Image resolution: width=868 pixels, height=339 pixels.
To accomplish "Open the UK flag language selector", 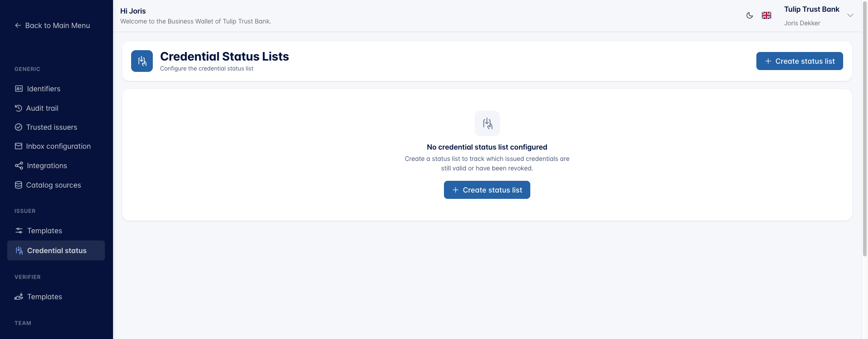I will (x=766, y=15).
